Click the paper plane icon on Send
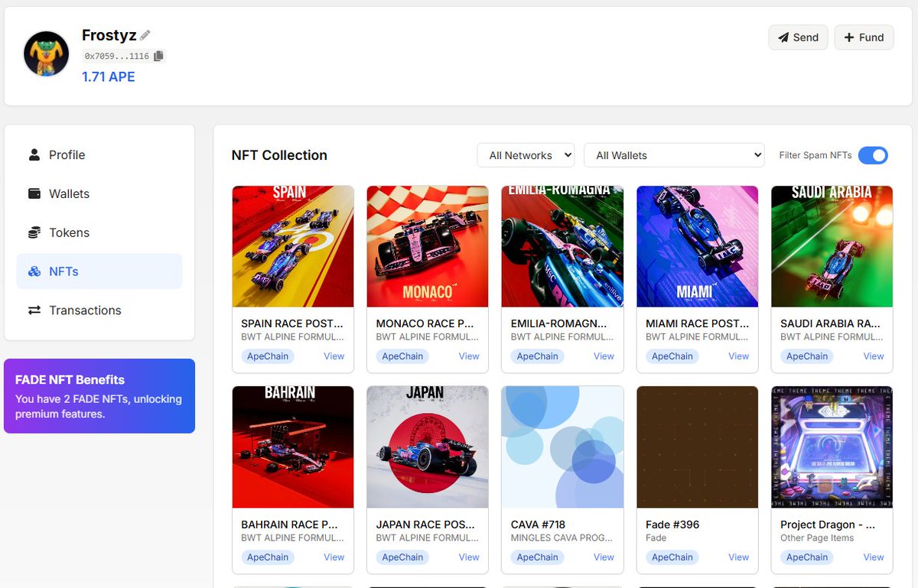Screen dimensions: 918x588 click(783, 37)
